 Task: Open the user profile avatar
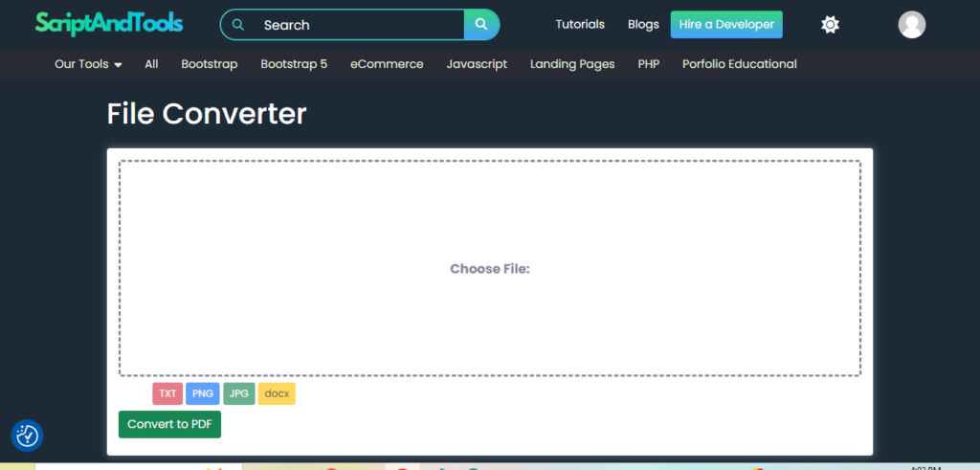pyautogui.click(x=911, y=25)
